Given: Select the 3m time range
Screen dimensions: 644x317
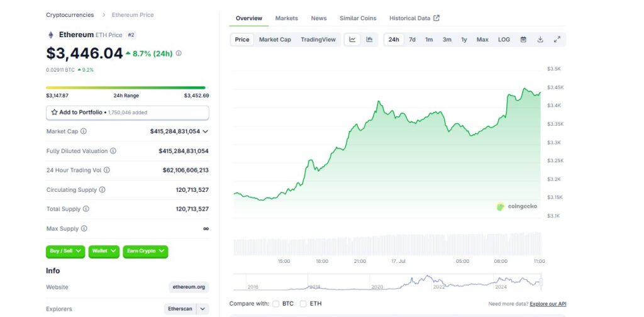Looking at the screenshot, I should click(x=447, y=40).
